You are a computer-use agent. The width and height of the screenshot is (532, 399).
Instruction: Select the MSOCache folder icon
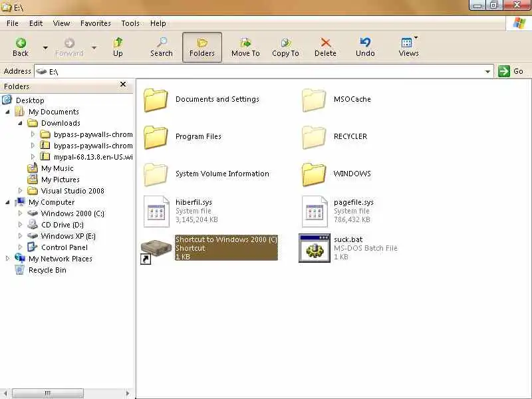click(x=314, y=100)
